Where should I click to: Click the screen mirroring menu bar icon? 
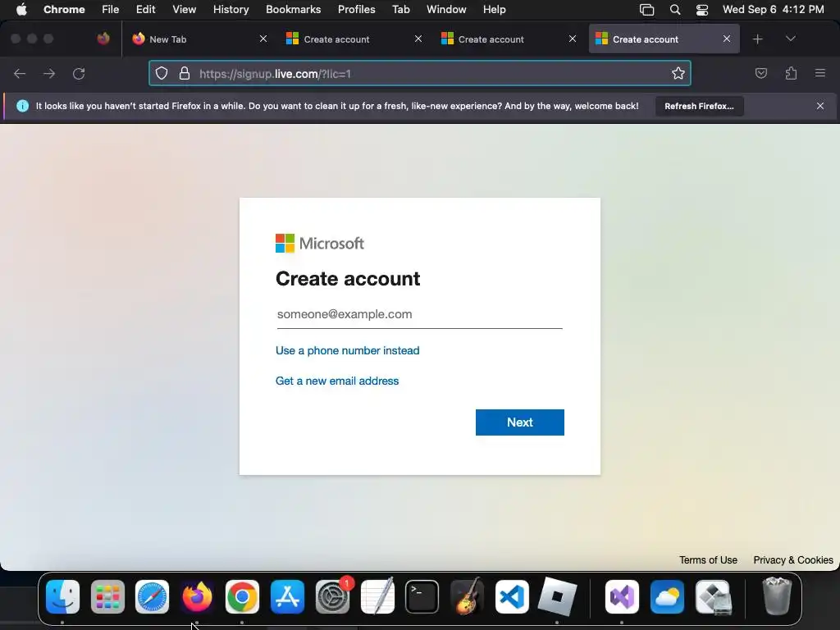tap(646, 10)
